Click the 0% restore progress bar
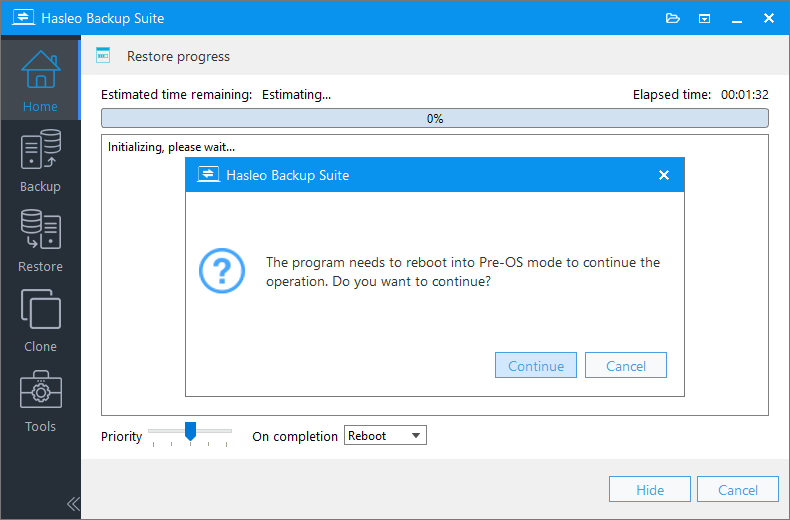The image size is (790, 520). (435, 118)
